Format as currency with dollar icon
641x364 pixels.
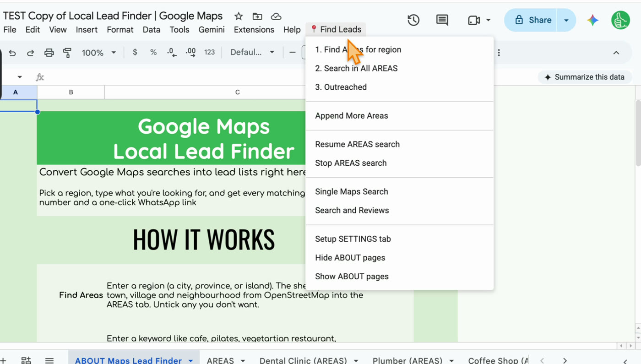pos(135,52)
